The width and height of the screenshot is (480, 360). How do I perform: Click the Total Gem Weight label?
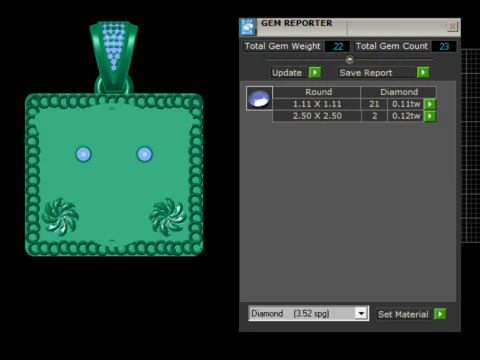coord(282,46)
